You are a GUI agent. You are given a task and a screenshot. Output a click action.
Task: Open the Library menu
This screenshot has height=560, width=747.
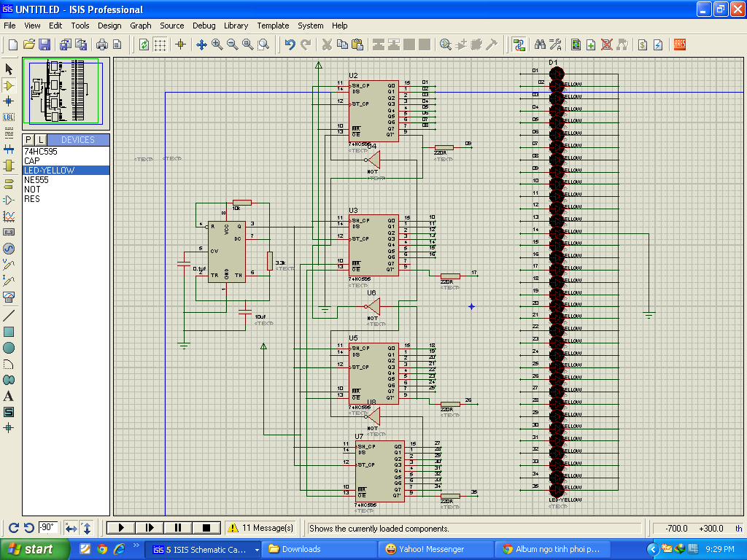(236, 26)
